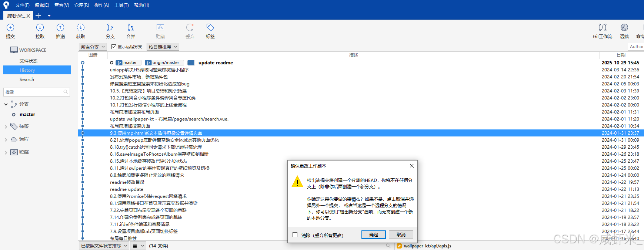Screen dimensions: 644x250
Task: Click the 合并 (Merge) toolbar icon
Action: coord(130,27)
